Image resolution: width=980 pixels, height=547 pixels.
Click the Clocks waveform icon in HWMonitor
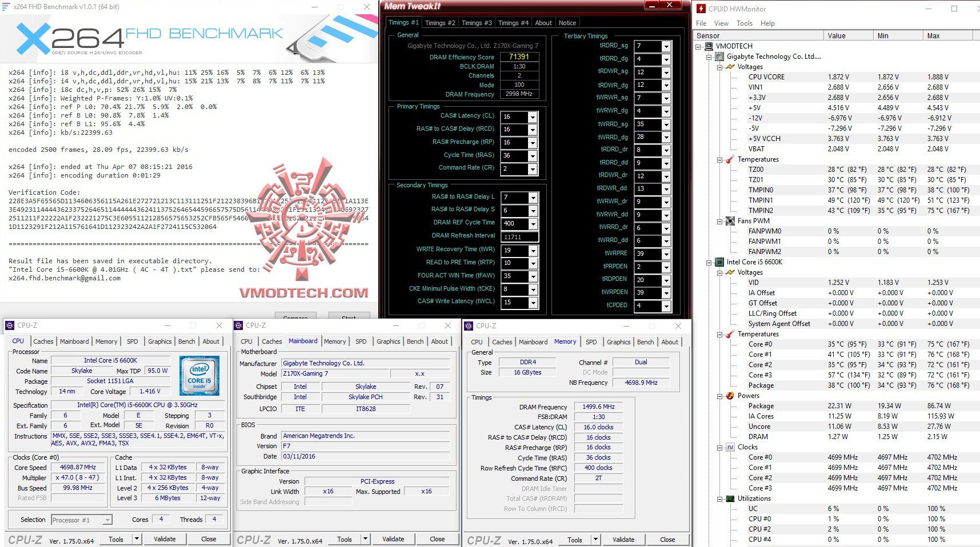point(730,447)
